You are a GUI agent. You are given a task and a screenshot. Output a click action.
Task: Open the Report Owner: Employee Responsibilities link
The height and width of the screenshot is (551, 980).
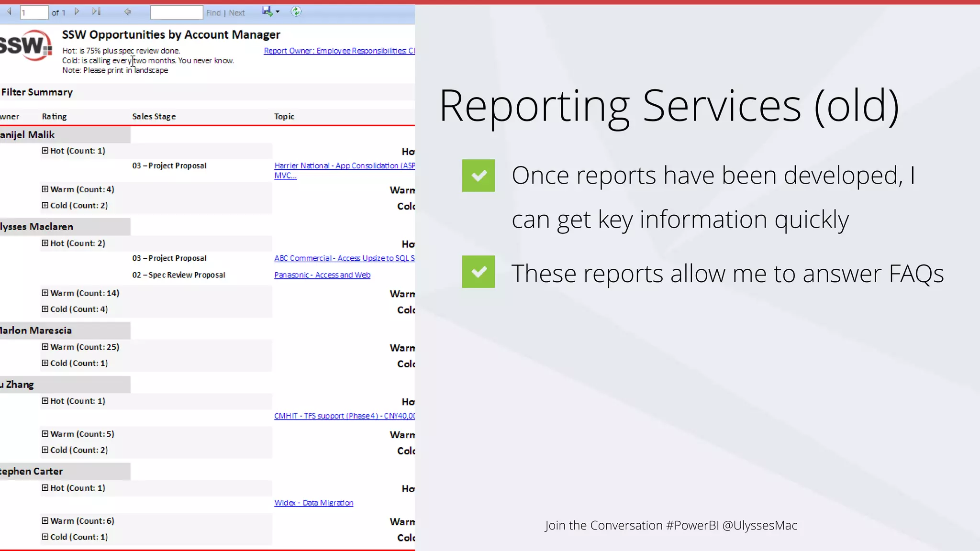tap(339, 51)
